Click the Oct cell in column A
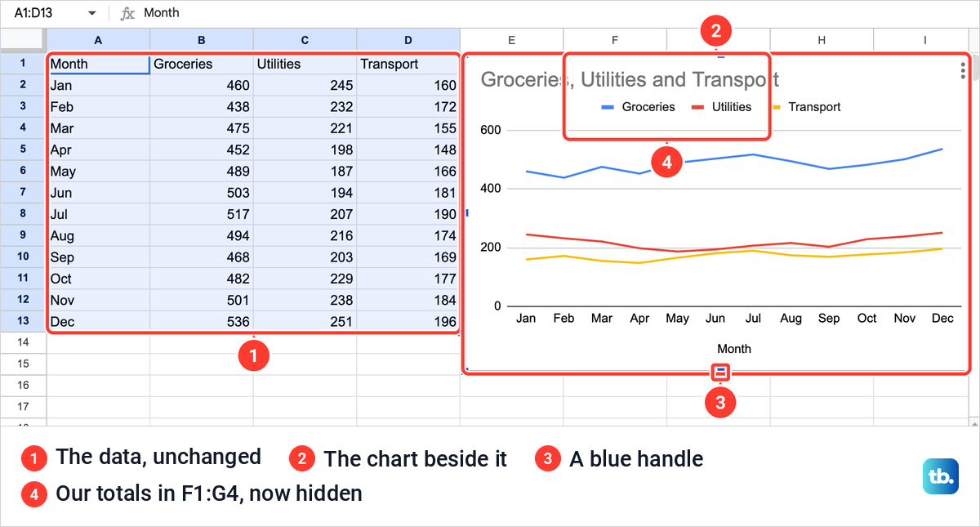This screenshot has height=527, width=980. 98,279
